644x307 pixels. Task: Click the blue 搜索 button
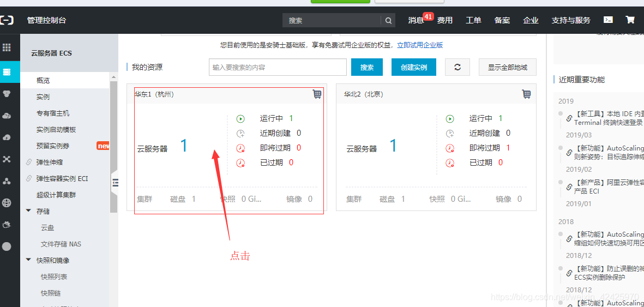pyautogui.click(x=367, y=68)
